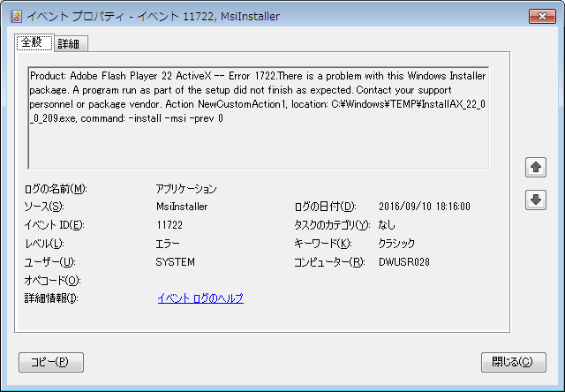Image resolution: width=565 pixels, height=392 pixels.
Task: Click the 詳細情報(I) label
Action: [x=51, y=298]
